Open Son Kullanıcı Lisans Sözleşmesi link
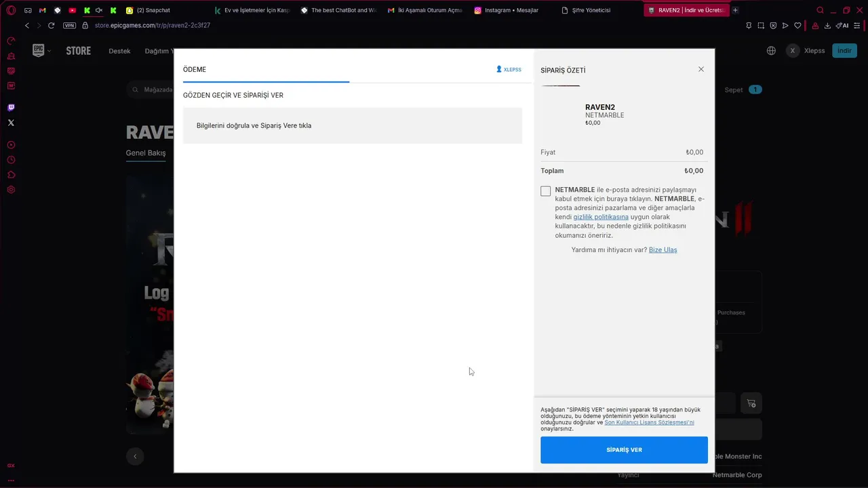This screenshot has width=868, height=488. point(649,422)
